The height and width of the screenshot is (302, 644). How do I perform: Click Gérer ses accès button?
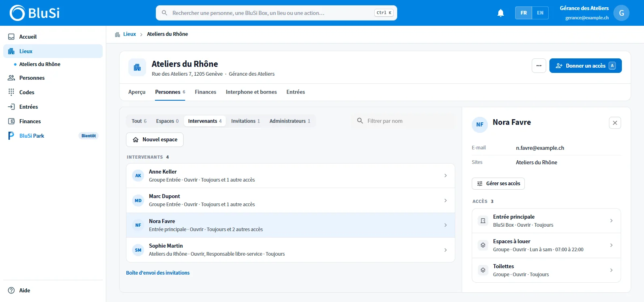[498, 184]
